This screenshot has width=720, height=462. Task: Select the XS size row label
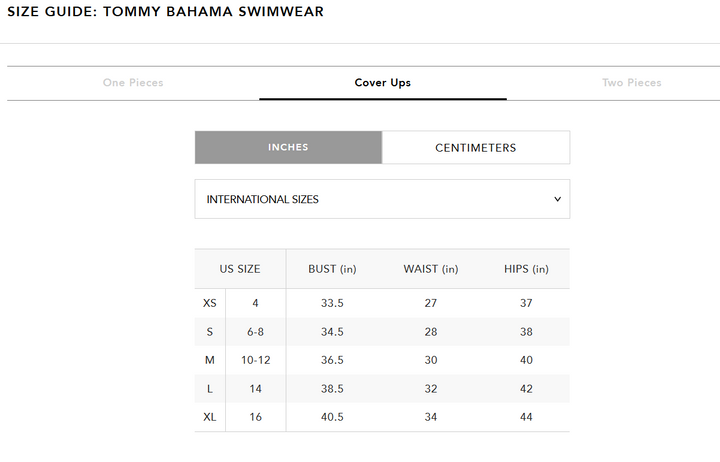click(209, 303)
